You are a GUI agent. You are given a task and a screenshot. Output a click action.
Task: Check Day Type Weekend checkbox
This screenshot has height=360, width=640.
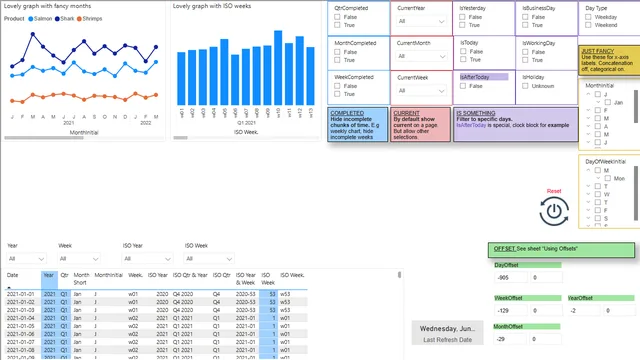click(588, 25)
